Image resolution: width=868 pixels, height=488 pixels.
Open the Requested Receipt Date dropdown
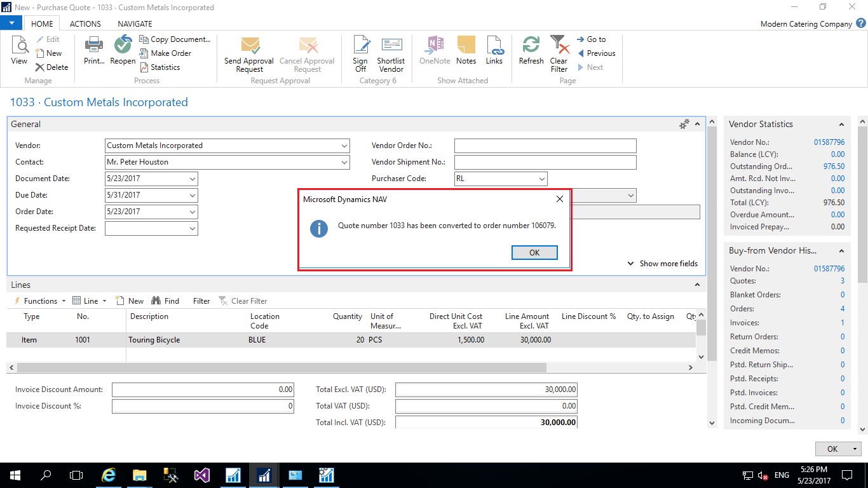click(193, 228)
